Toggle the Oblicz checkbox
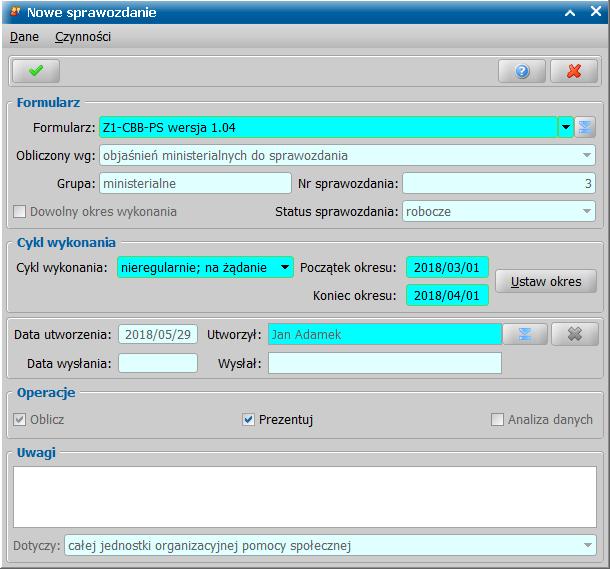610x569 pixels. pyautogui.click(x=19, y=420)
